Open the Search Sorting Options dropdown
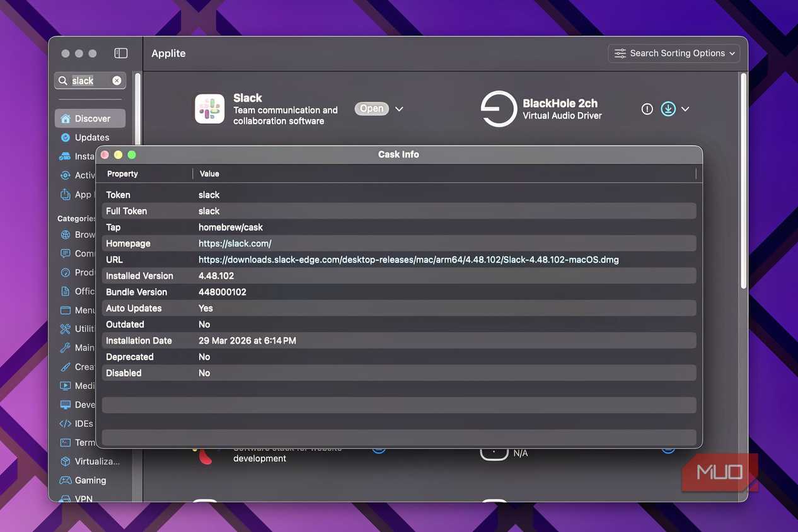 click(674, 54)
